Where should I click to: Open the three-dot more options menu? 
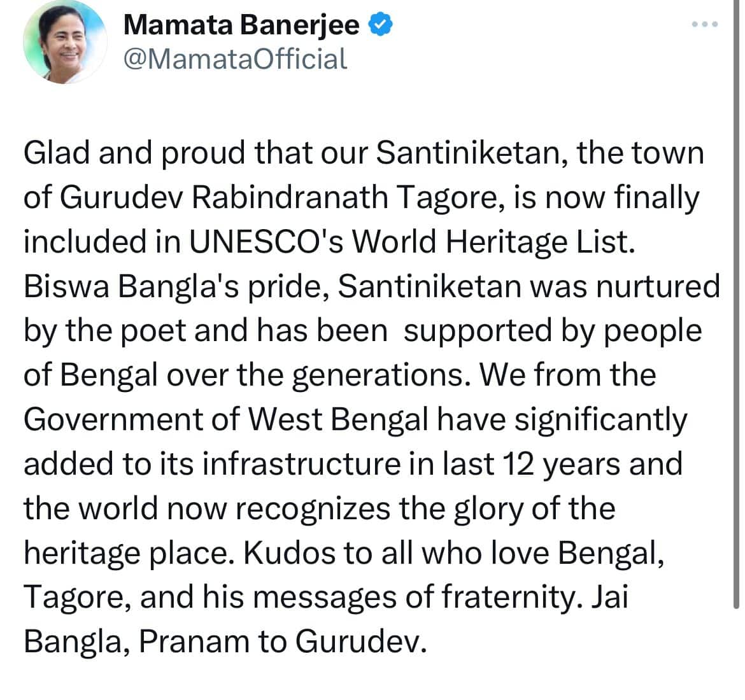coord(705,25)
